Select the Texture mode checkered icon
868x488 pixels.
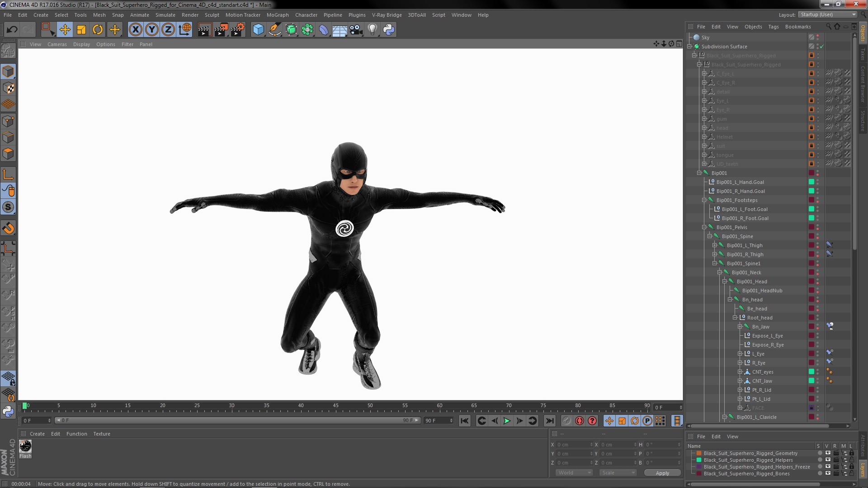pyautogui.click(x=8, y=88)
